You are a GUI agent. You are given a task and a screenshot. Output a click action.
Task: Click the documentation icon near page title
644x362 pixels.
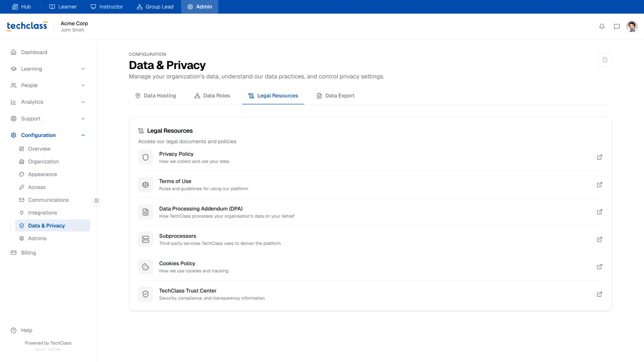pyautogui.click(x=605, y=60)
